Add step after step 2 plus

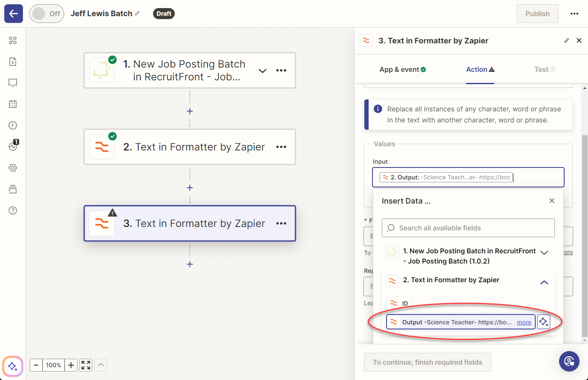[x=190, y=187]
